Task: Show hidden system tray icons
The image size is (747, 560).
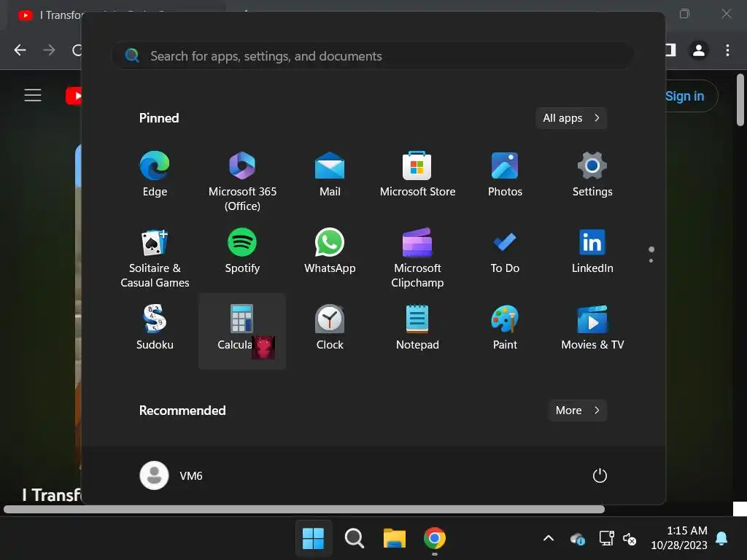Action: 549,538
